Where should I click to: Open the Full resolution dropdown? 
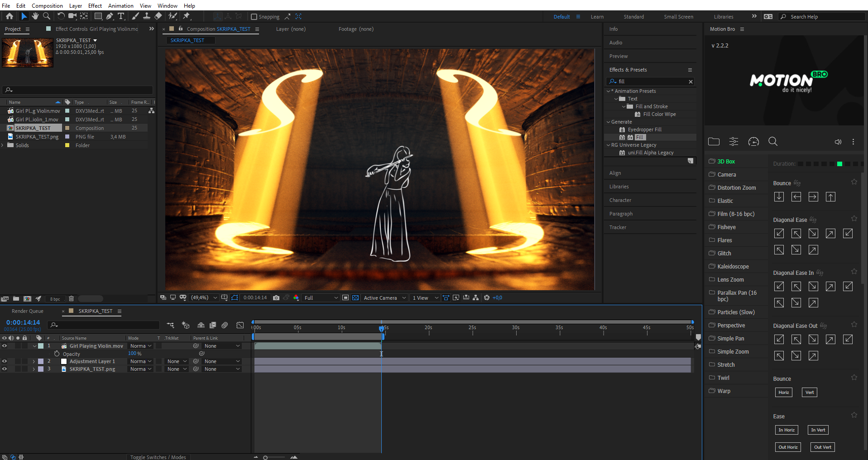(x=321, y=298)
